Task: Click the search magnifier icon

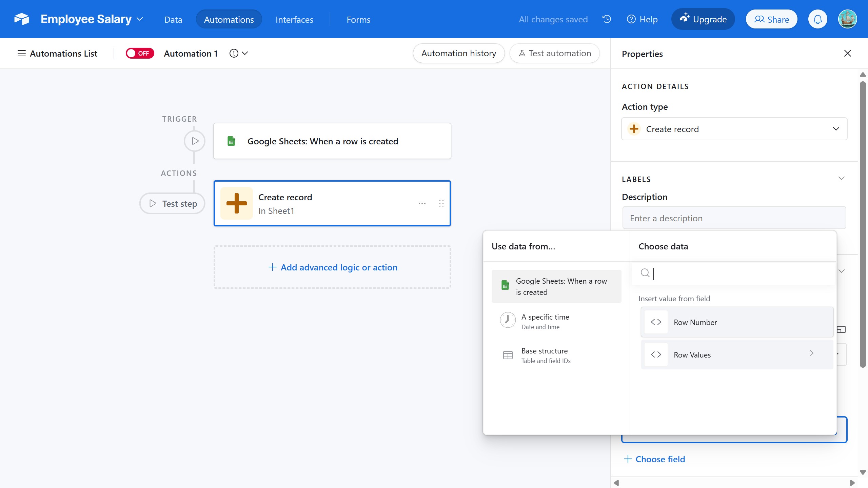Action: (x=645, y=273)
